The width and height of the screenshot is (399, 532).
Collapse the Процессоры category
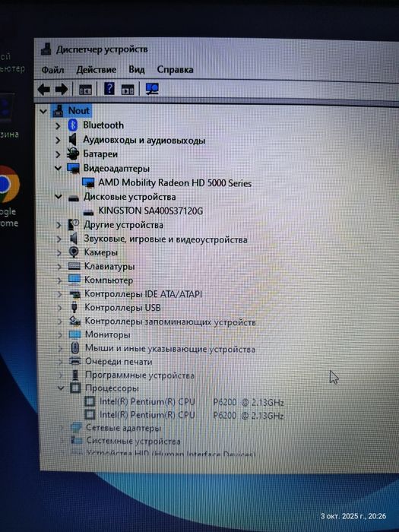(61, 388)
